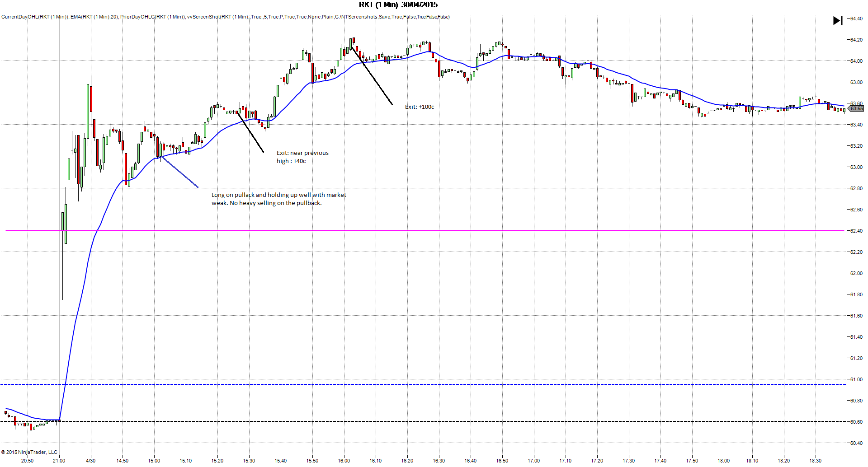The height and width of the screenshot is (467, 868).
Task: Click the 61.60 price axis label
Action: tap(856, 316)
